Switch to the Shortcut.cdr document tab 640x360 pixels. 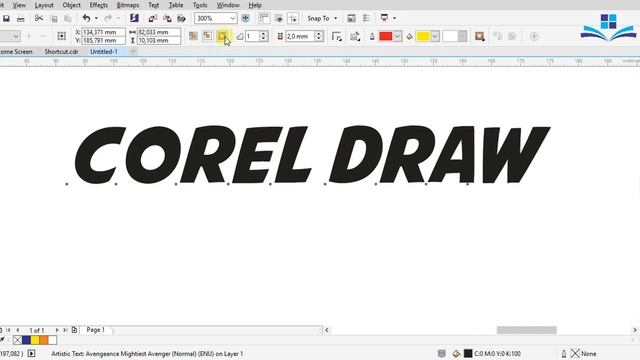click(x=61, y=52)
